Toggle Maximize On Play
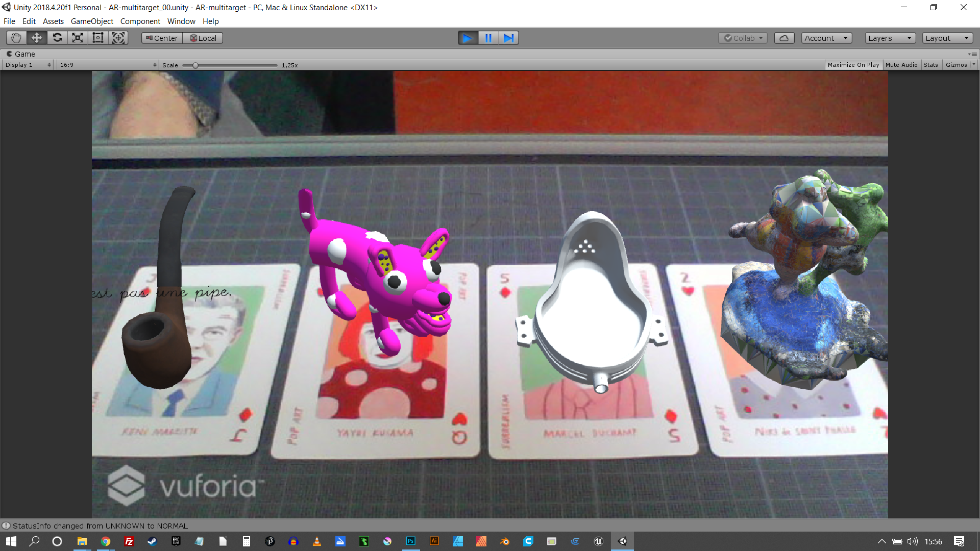Viewport: 980px width, 551px height. pos(853,65)
